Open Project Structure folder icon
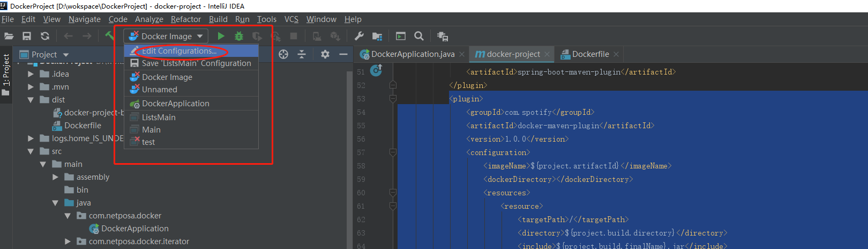 click(x=377, y=36)
